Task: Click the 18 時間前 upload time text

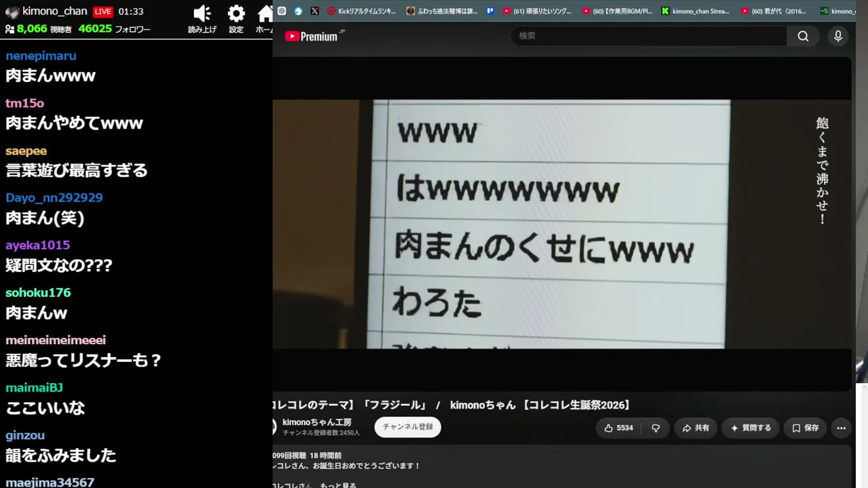Action: point(325,455)
